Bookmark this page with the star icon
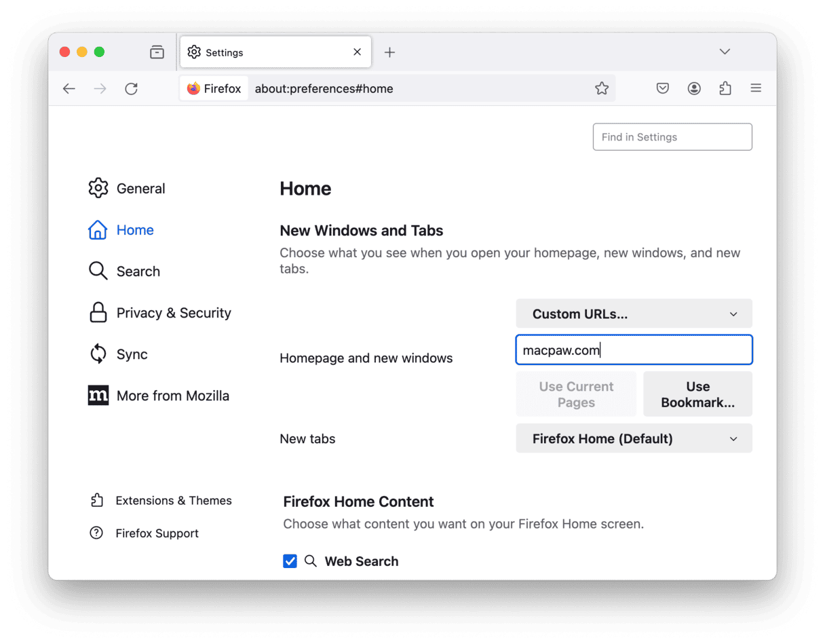825x644 pixels. 602,88
